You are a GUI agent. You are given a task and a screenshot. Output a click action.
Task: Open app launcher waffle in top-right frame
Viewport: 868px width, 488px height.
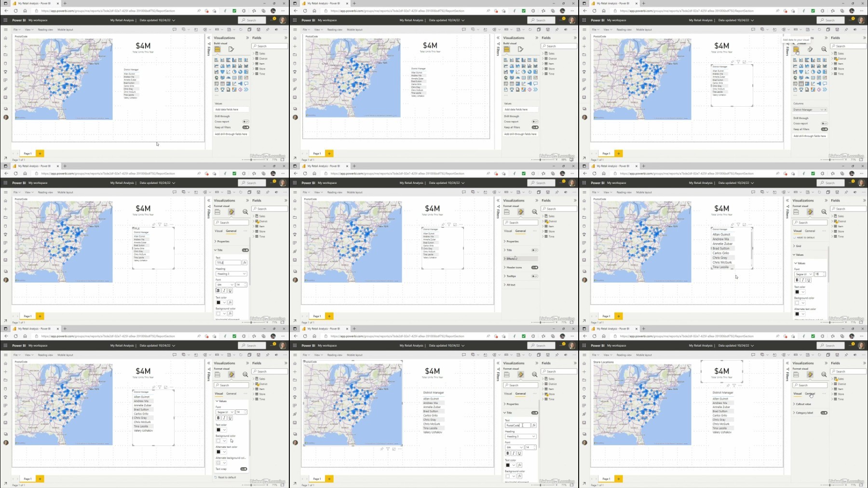click(x=584, y=20)
